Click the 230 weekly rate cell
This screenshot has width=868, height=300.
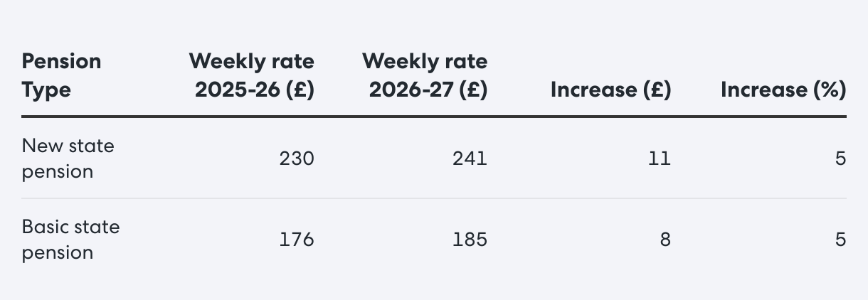coord(297,159)
